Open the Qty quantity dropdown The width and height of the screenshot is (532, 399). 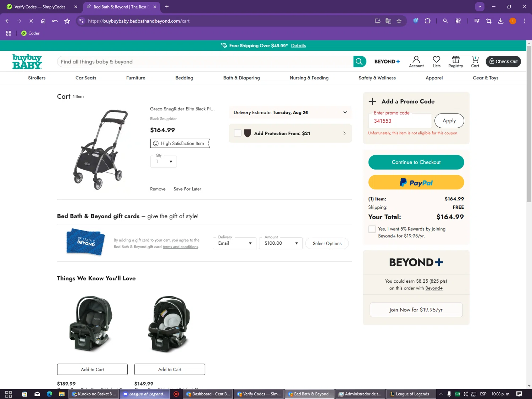[x=164, y=161]
